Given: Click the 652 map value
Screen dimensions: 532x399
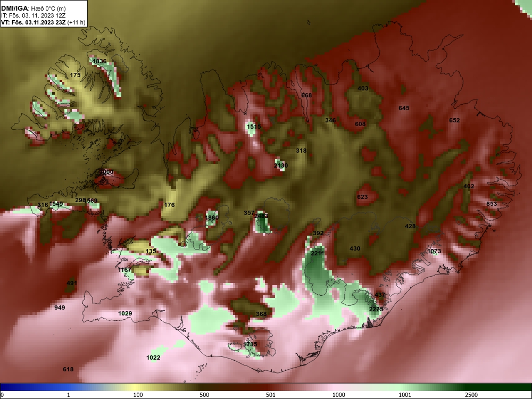Looking at the screenshot, I should coord(454,120).
